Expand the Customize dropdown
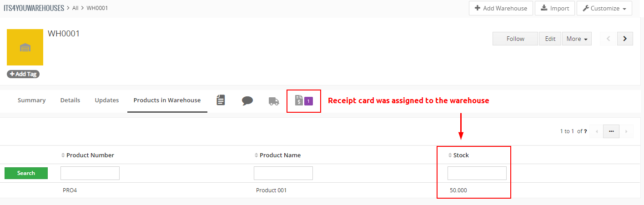The width and height of the screenshot is (644, 205). (x=604, y=8)
